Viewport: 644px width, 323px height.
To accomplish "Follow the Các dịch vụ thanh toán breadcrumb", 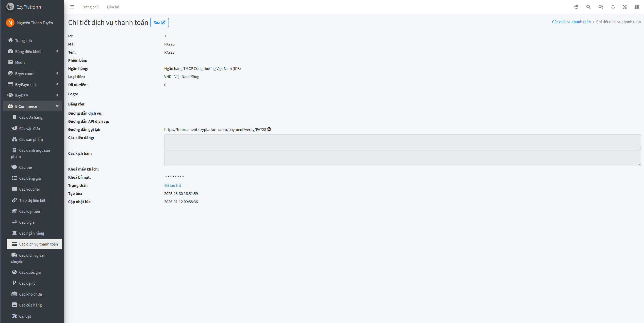I will coord(571,22).
